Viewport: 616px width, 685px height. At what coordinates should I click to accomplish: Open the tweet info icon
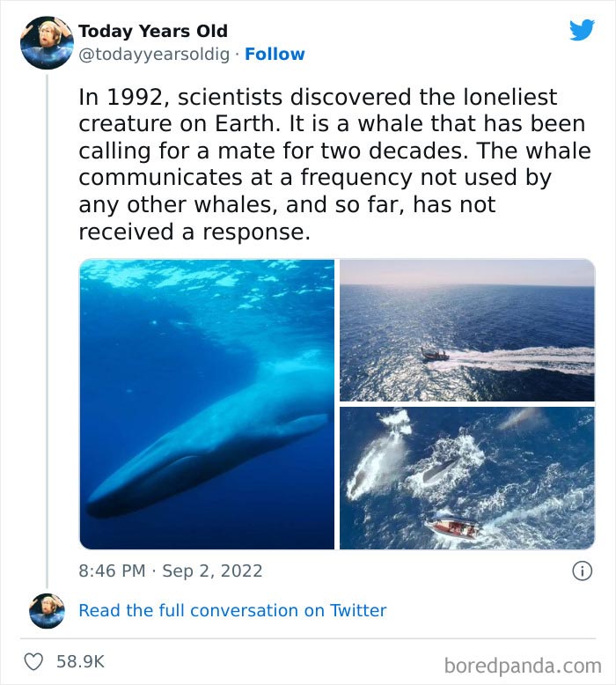(x=582, y=571)
